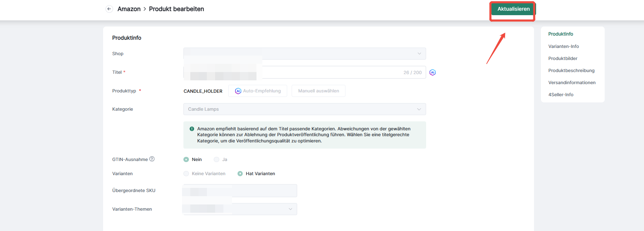Click into the Titel input field
The width and height of the screenshot is (644, 231).
click(305, 72)
